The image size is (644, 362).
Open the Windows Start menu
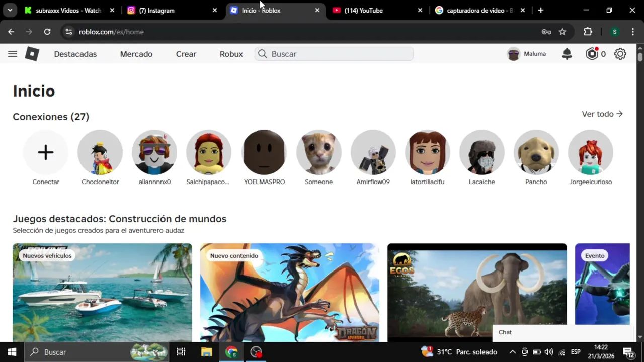12,352
